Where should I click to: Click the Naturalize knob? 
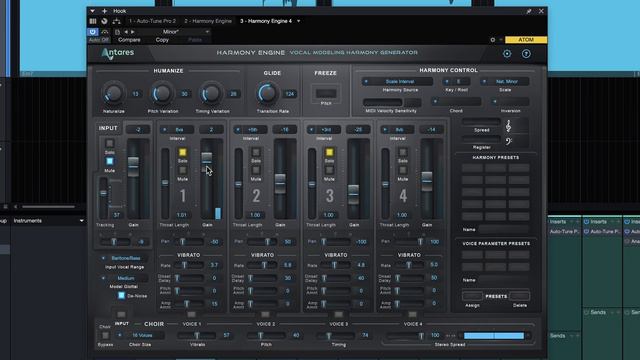coord(113,93)
